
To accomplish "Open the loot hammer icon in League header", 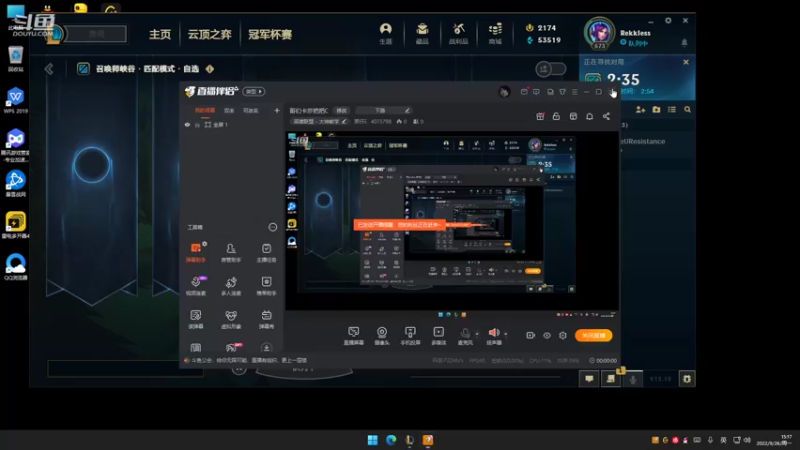I will pyautogui.click(x=458, y=33).
